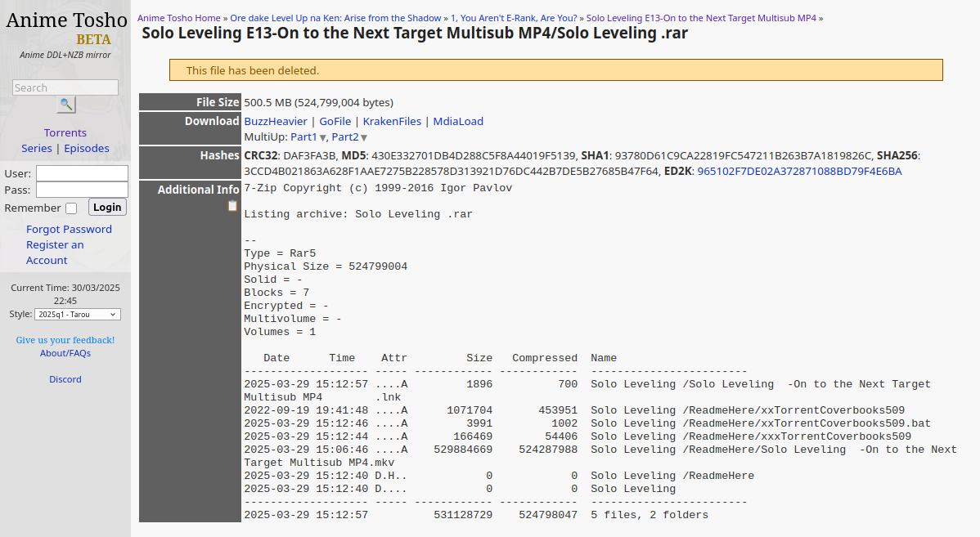The image size is (980, 537).
Task: Open the Series sidebar link
Action: pos(37,148)
